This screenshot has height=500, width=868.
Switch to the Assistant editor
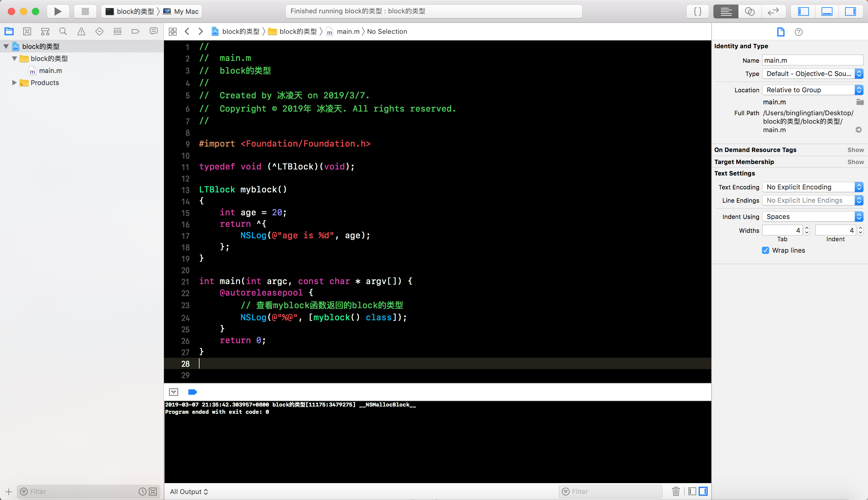tap(750, 11)
